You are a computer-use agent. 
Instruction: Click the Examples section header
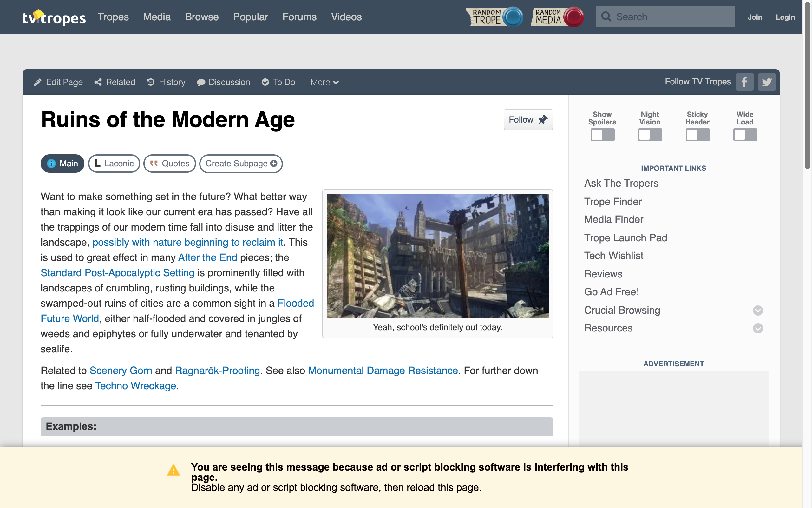tap(297, 426)
